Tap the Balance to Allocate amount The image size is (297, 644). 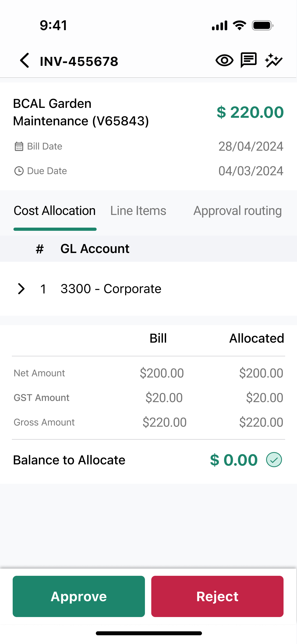(234, 460)
